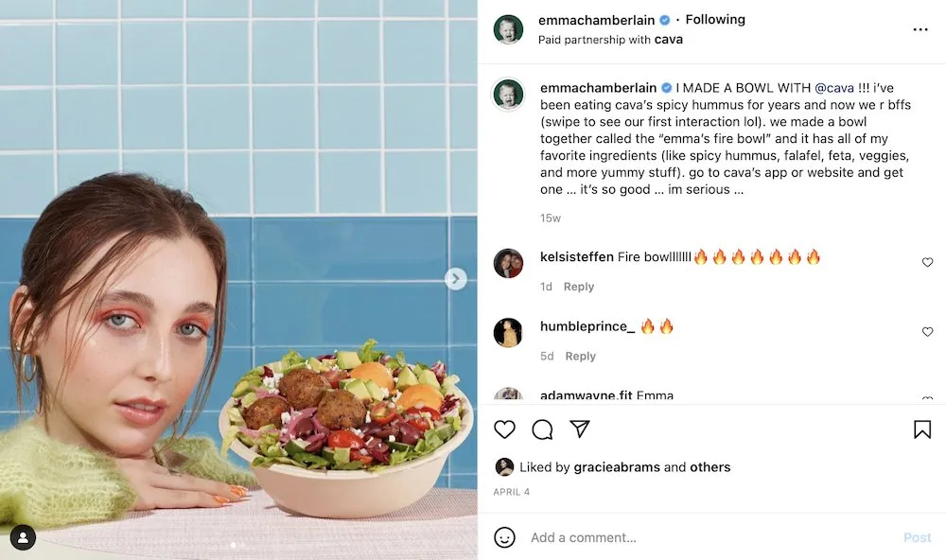The width and height of the screenshot is (946, 560).
Task: Open the header emmachamberlain profile picture
Action: click(509, 29)
